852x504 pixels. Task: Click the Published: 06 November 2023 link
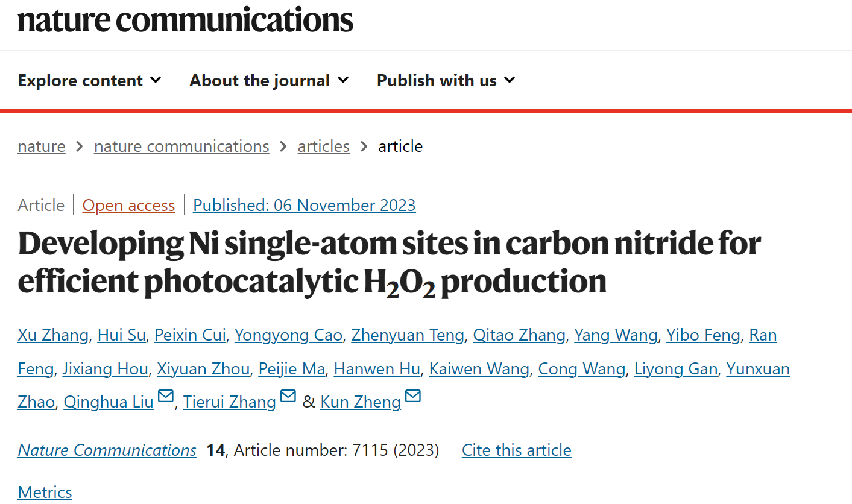pos(305,206)
